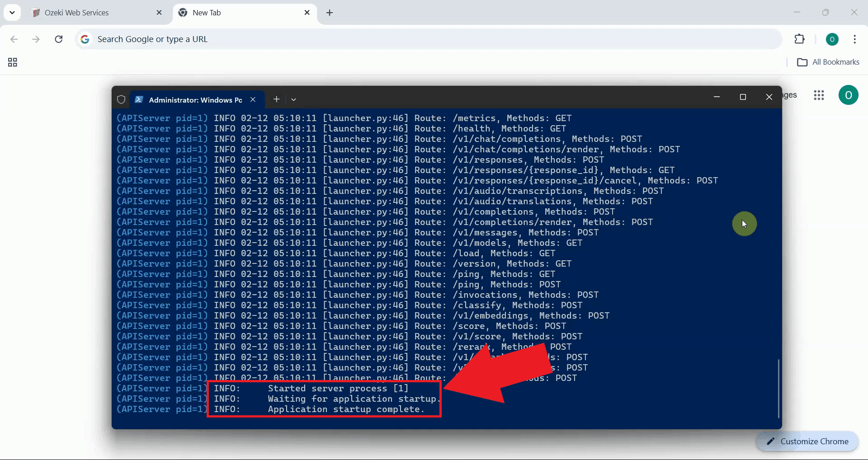Click the Chrome reload page icon
This screenshot has height=460, width=868.
[59, 39]
